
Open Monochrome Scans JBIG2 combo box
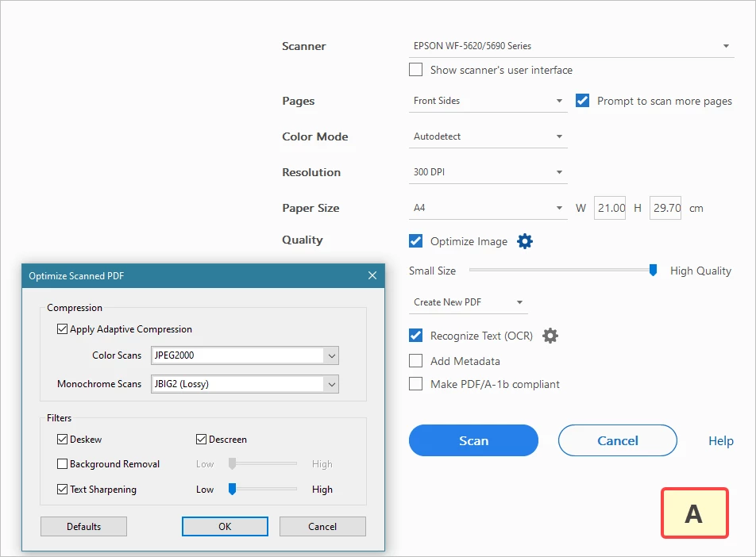[245, 384]
